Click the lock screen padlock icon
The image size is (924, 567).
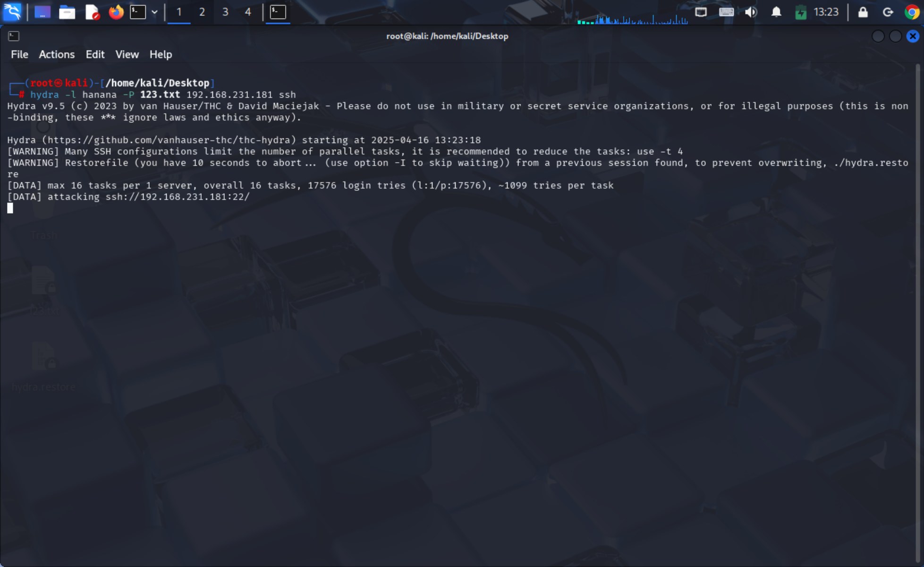tap(863, 12)
